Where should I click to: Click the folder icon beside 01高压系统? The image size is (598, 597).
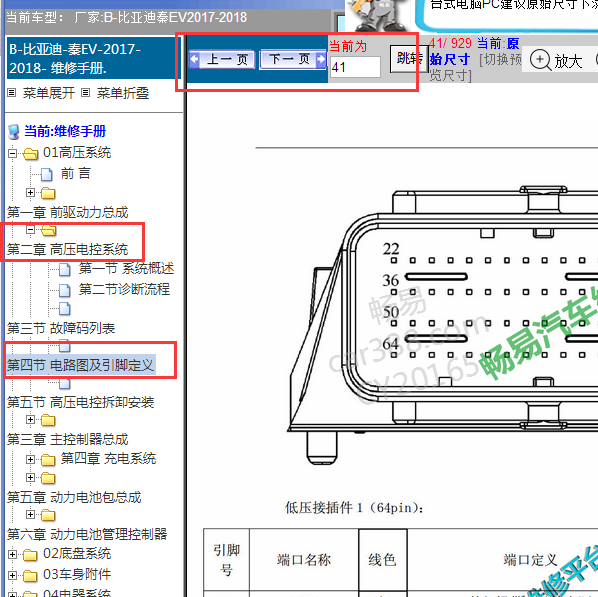pos(31,154)
